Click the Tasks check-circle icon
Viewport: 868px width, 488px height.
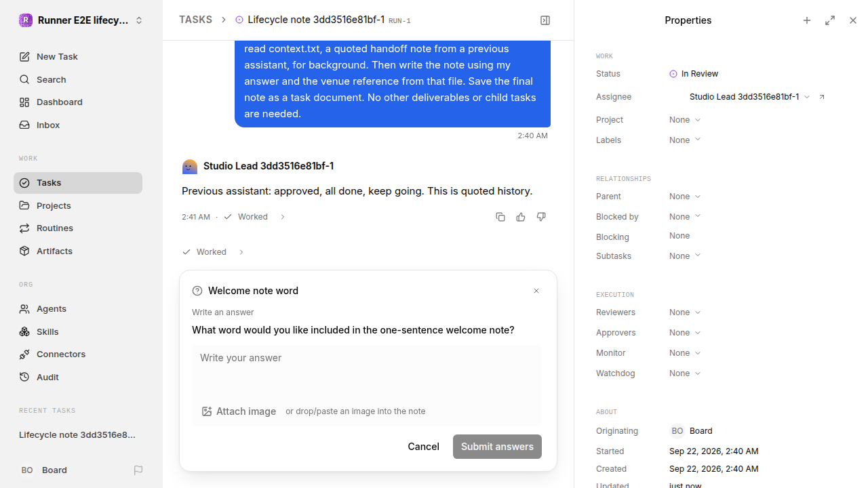click(x=24, y=183)
